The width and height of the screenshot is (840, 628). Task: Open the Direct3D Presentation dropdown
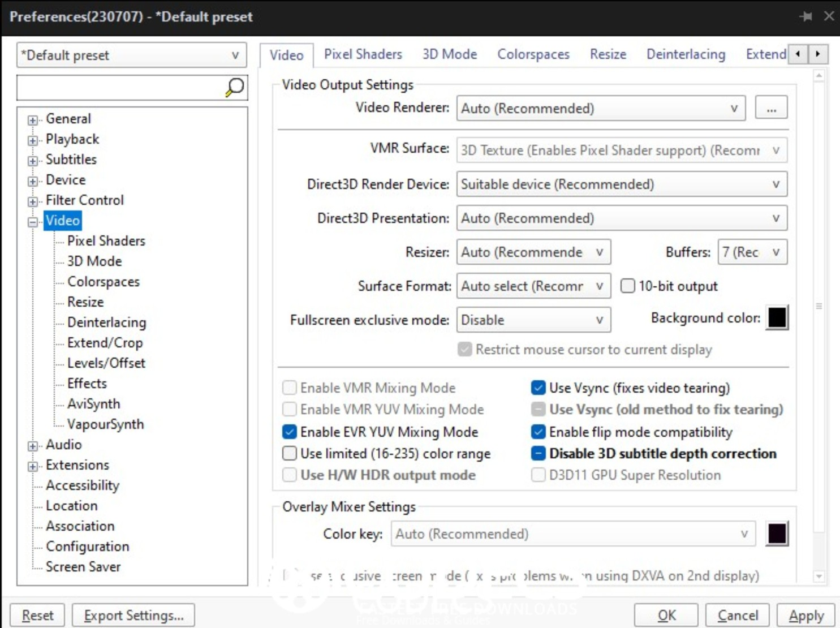point(622,218)
